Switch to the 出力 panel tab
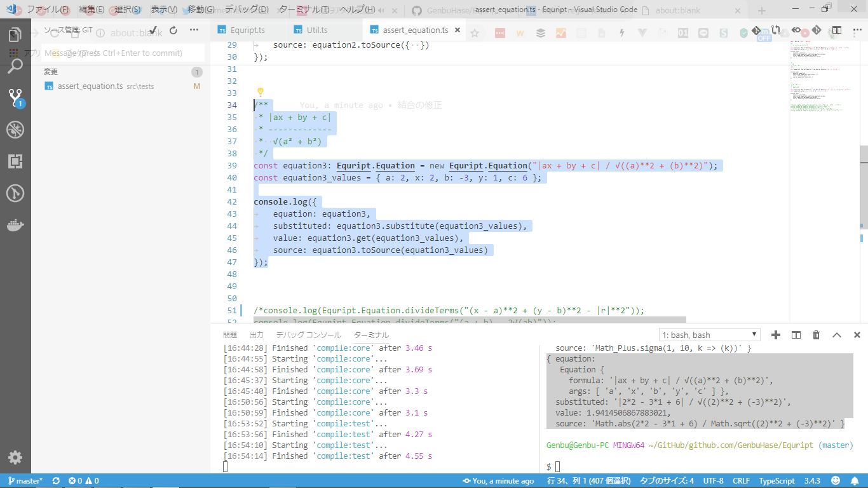The image size is (868, 488). click(256, 335)
